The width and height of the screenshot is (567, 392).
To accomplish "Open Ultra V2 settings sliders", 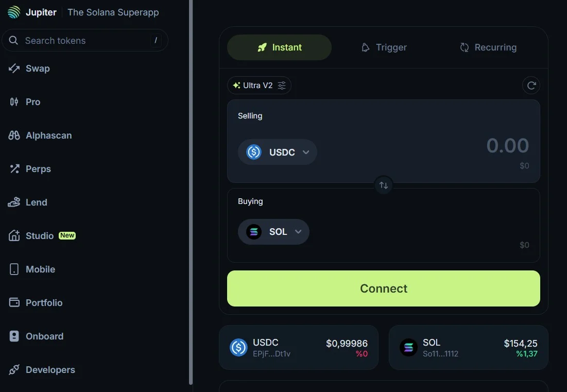I will click(x=281, y=86).
